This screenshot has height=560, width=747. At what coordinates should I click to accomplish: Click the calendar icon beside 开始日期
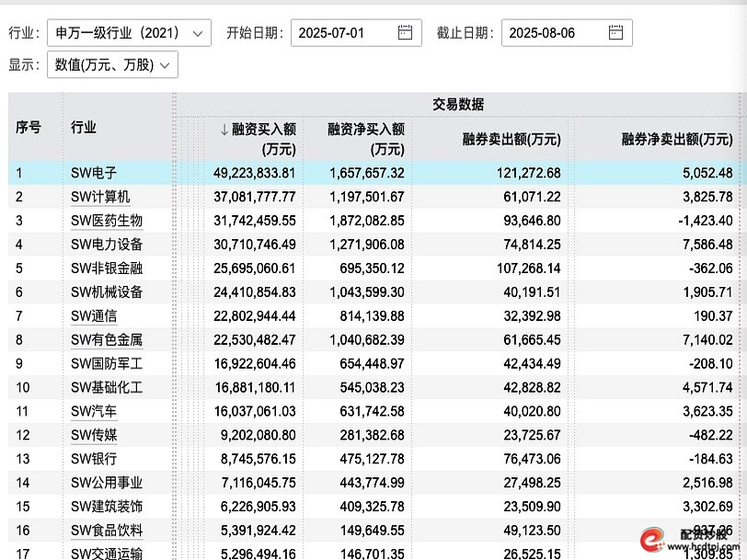click(405, 31)
